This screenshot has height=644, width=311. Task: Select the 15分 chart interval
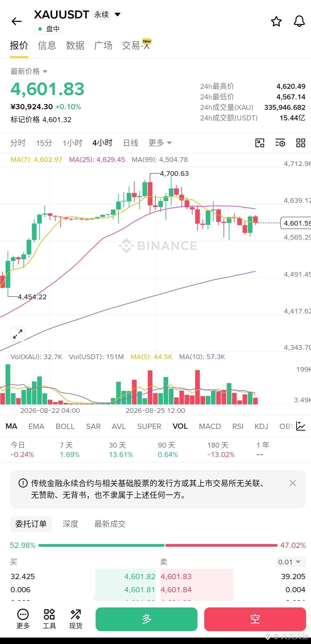[x=44, y=143]
